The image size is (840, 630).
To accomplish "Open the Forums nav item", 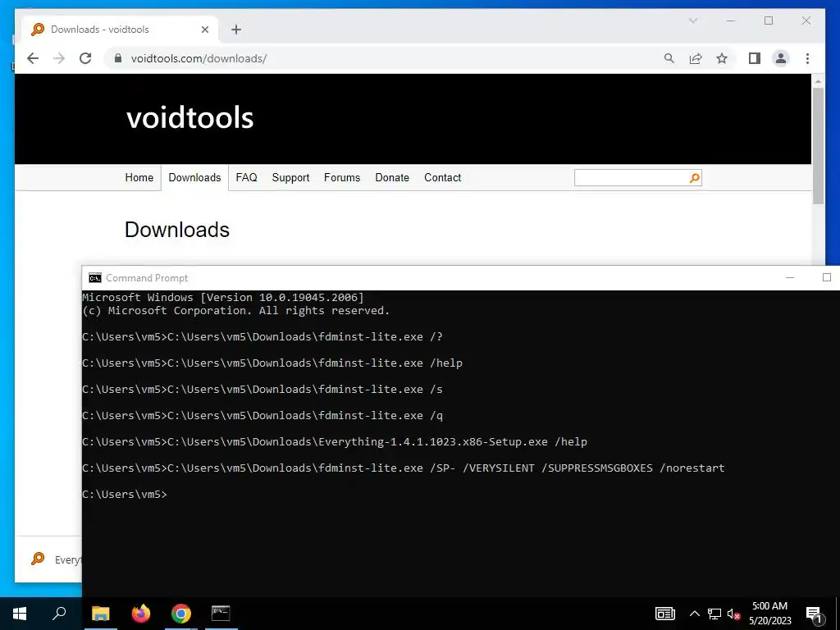I will (342, 177).
